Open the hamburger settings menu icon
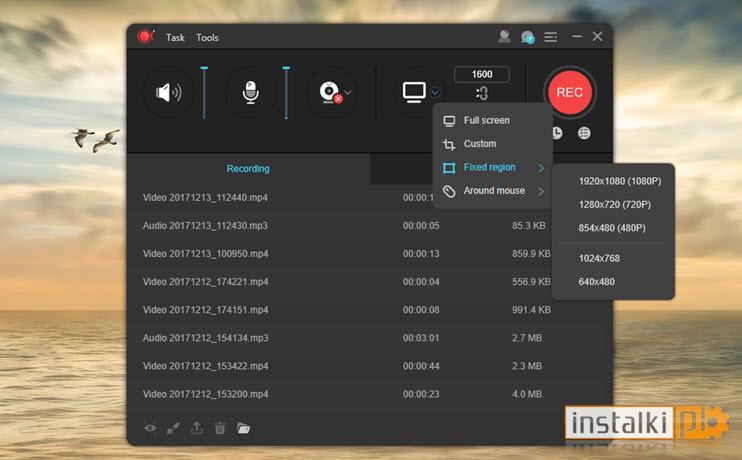 point(550,37)
